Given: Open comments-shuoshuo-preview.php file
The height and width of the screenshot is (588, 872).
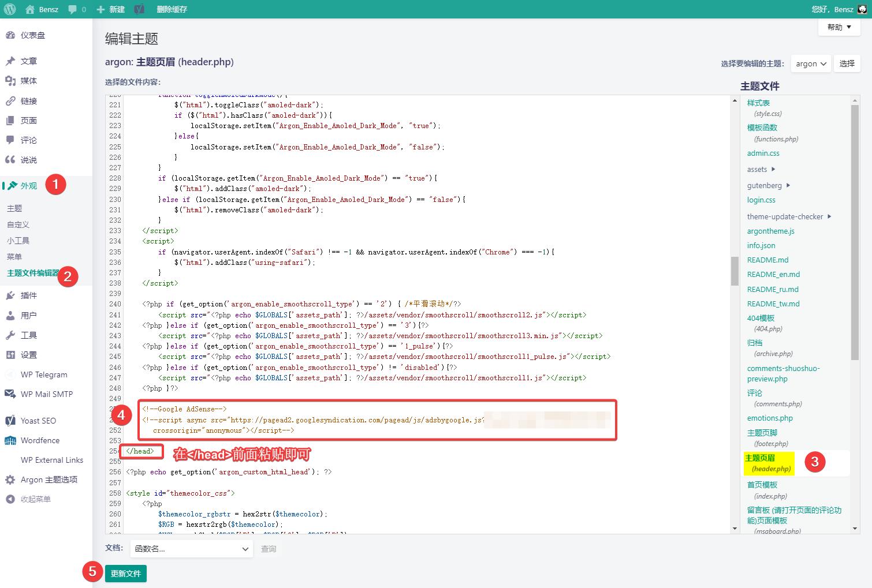Looking at the screenshot, I should coord(783,373).
